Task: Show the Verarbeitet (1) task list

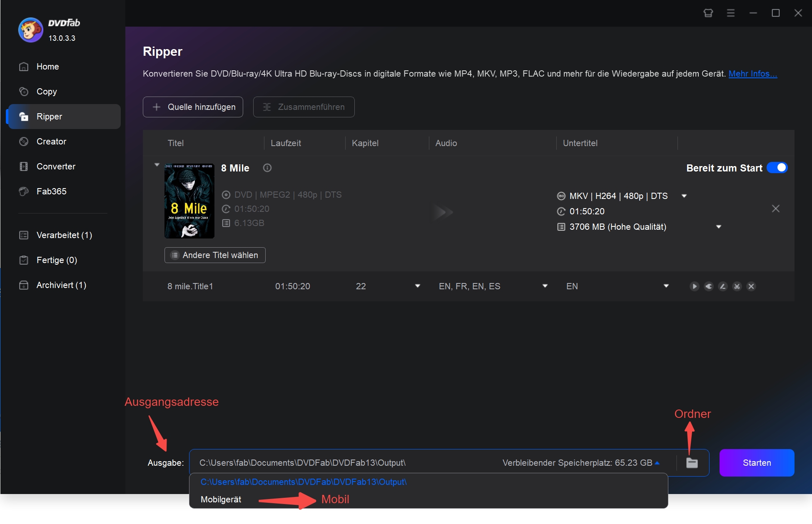Action: [x=64, y=235]
